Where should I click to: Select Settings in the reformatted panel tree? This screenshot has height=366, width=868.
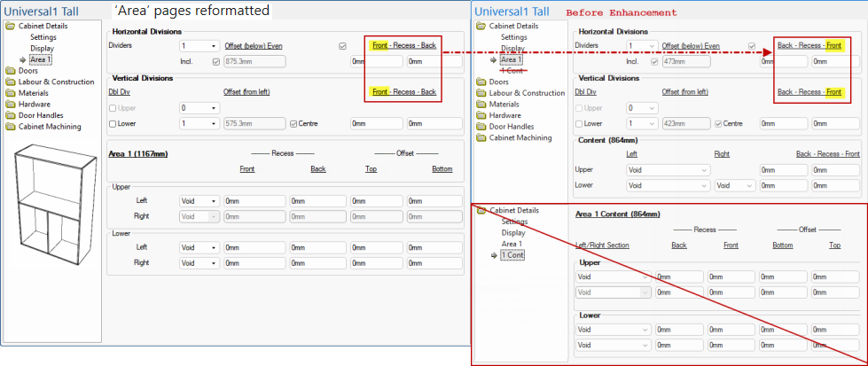coord(43,37)
